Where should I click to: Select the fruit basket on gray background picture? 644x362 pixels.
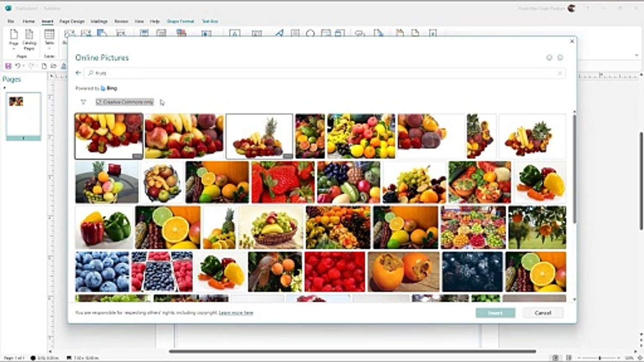[107, 182]
